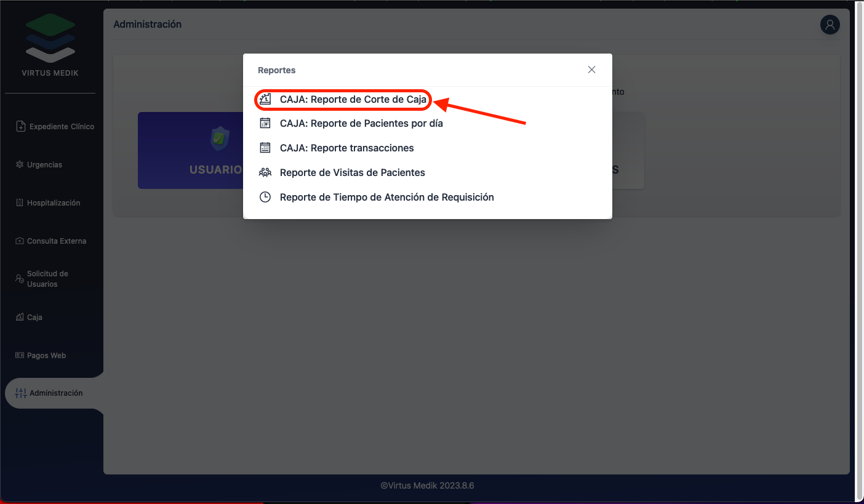Click the USUARIOS card

[x=191, y=151]
